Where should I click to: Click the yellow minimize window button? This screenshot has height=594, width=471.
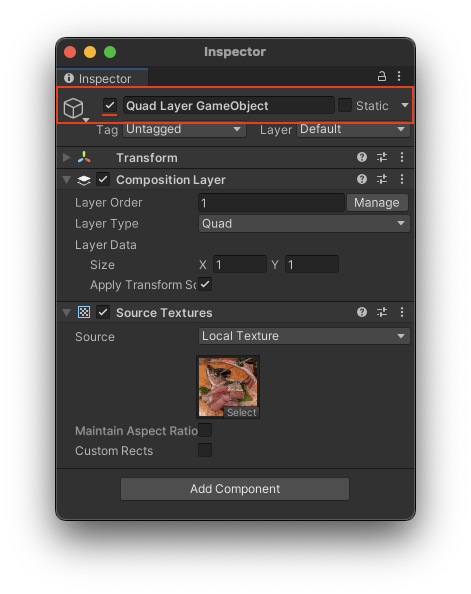(90, 52)
